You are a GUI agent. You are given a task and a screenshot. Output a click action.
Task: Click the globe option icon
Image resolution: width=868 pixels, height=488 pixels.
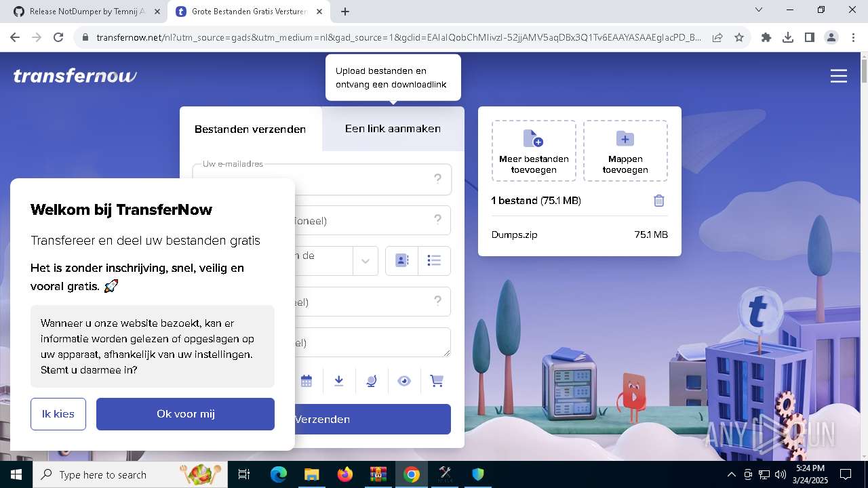click(372, 381)
